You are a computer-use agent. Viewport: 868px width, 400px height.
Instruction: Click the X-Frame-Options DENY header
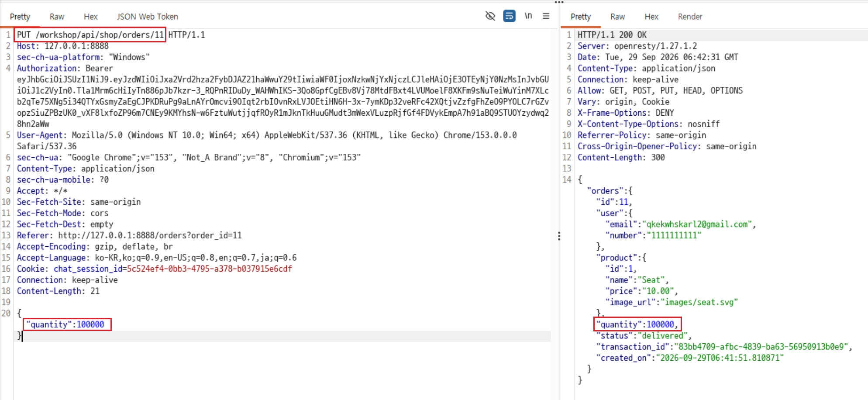pos(626,113)
